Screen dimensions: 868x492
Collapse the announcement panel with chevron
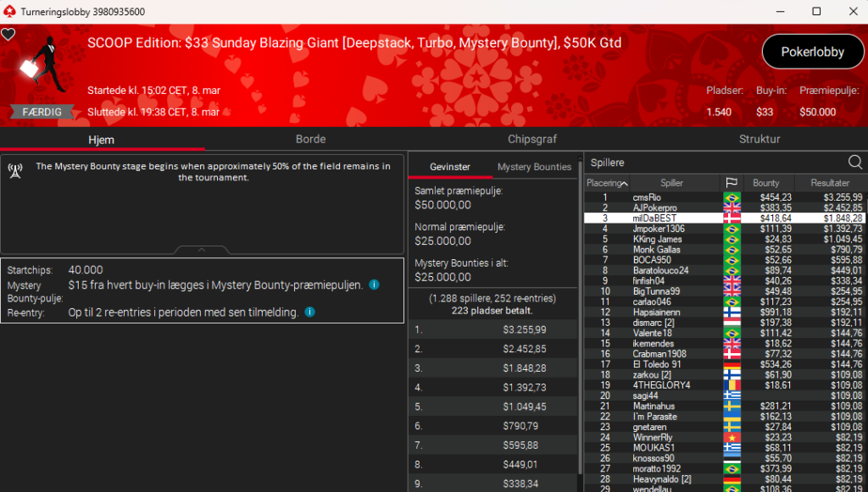202,250
